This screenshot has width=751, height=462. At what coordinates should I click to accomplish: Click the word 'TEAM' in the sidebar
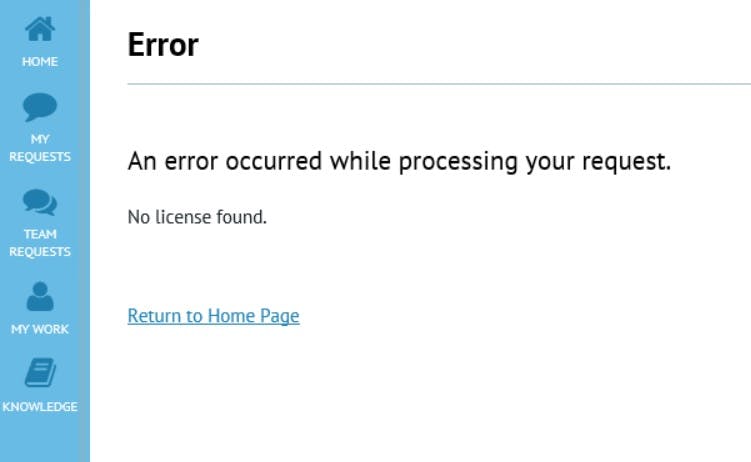pos(40,234)
